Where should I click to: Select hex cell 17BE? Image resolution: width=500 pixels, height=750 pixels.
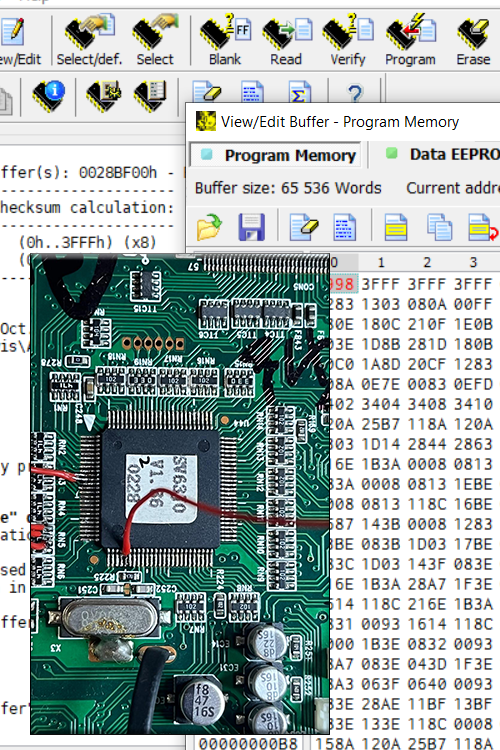click(473, 544)
